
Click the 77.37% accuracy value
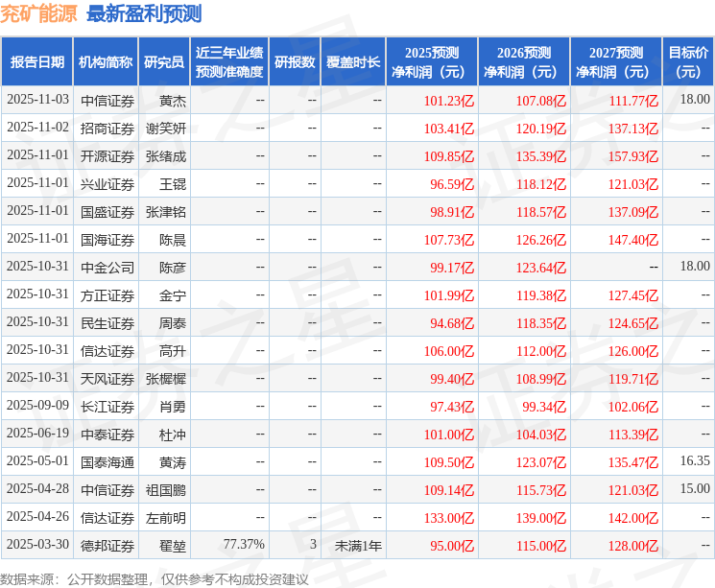(x=244, y=544)
